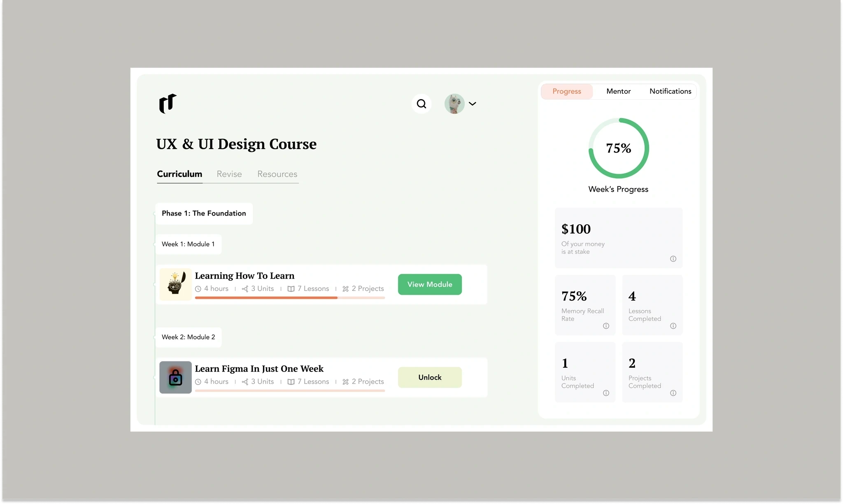Open the Notifications panel tab

click(670, 91)
